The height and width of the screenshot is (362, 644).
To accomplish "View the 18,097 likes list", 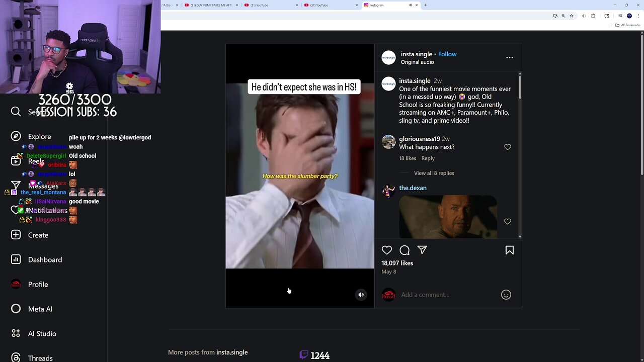I will [x=397, y=263].
